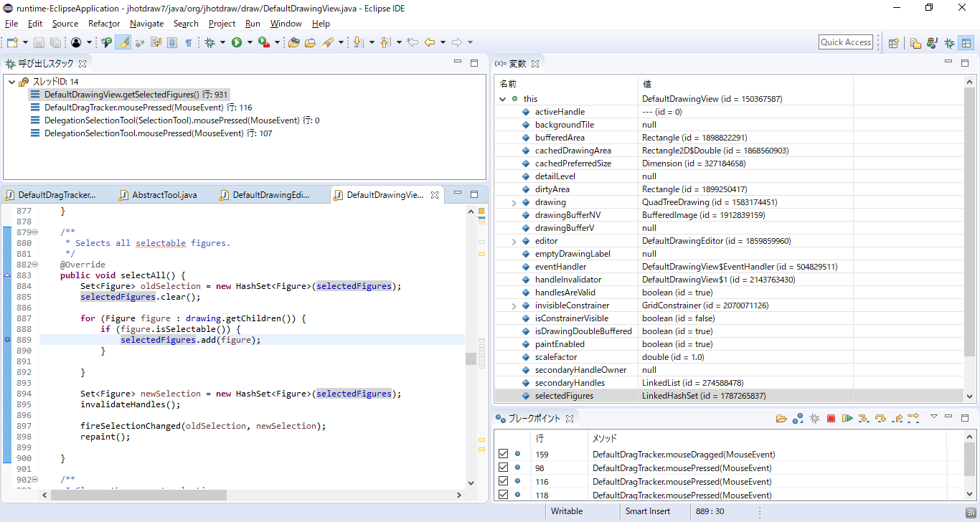
Task: Expand the 'drawing' variable node
Action: point(514,202)
